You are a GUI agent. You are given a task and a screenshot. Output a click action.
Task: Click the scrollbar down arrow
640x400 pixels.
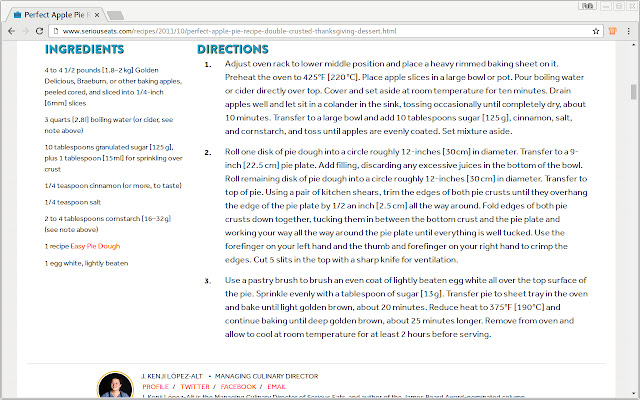633,394
